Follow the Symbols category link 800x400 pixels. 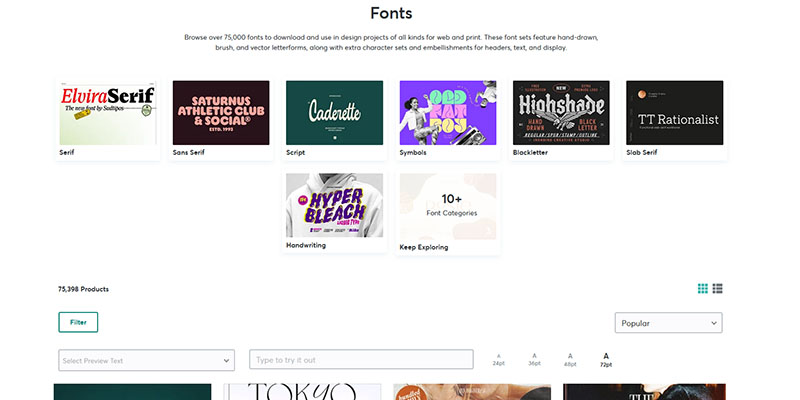[x=413, y=153]
